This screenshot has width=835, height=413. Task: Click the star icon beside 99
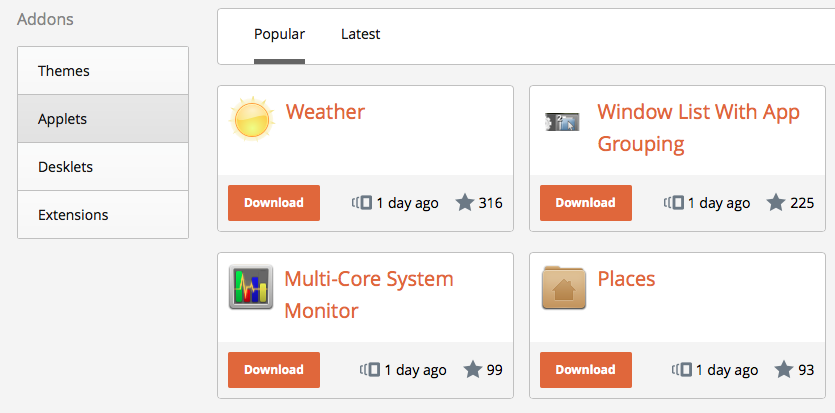(x=473, y=369)
